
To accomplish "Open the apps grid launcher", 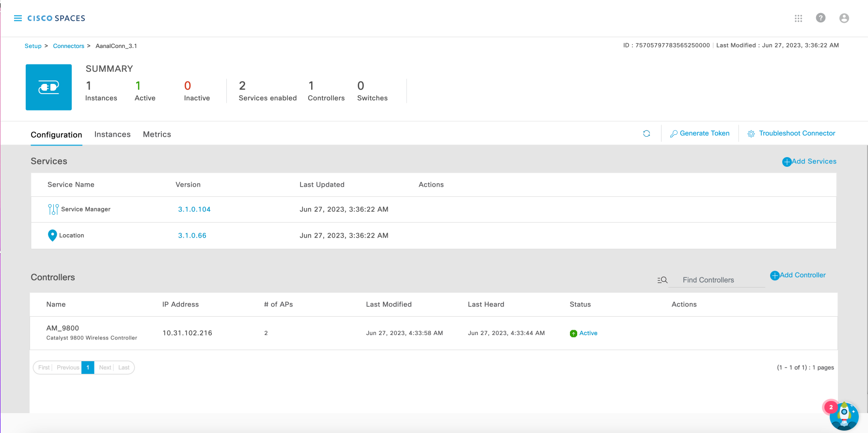I will tap(798, 18).
